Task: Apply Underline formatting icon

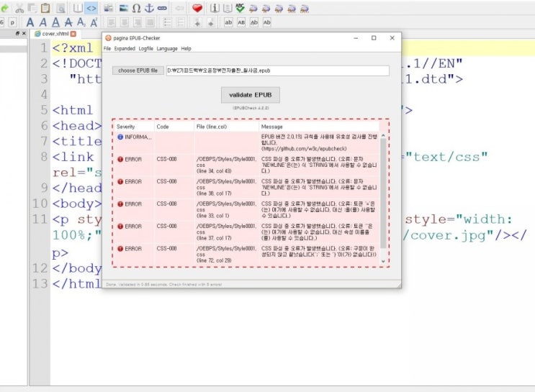Action: [x=55, y=22]
